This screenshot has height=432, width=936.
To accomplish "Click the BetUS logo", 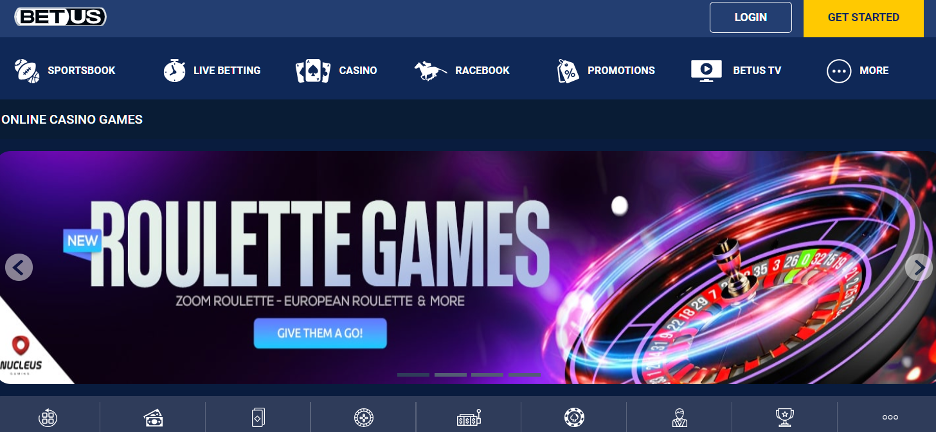I will pyautogui.click(x=60, y=17).
